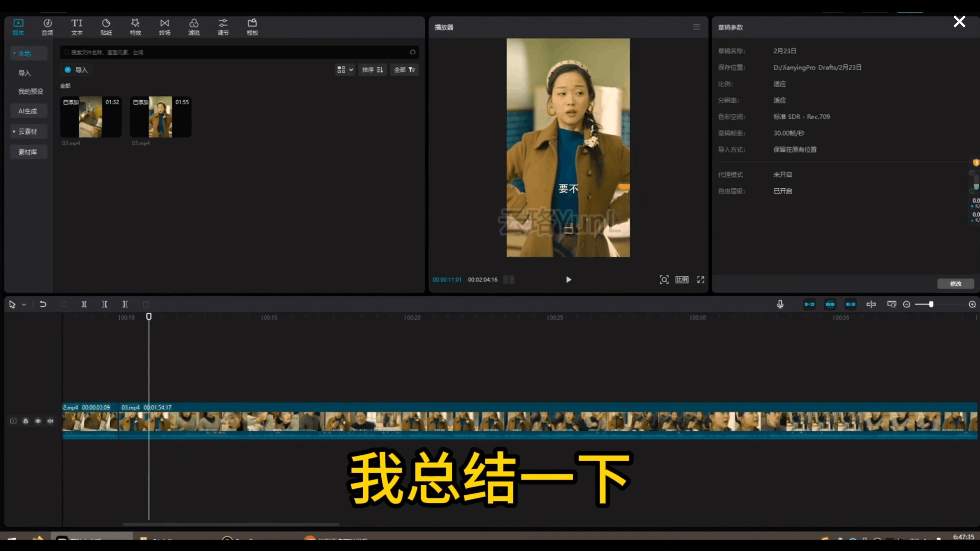980x551 pixels.
Task: Click the refresh icon in the search bar
Action: coord(413,52)
